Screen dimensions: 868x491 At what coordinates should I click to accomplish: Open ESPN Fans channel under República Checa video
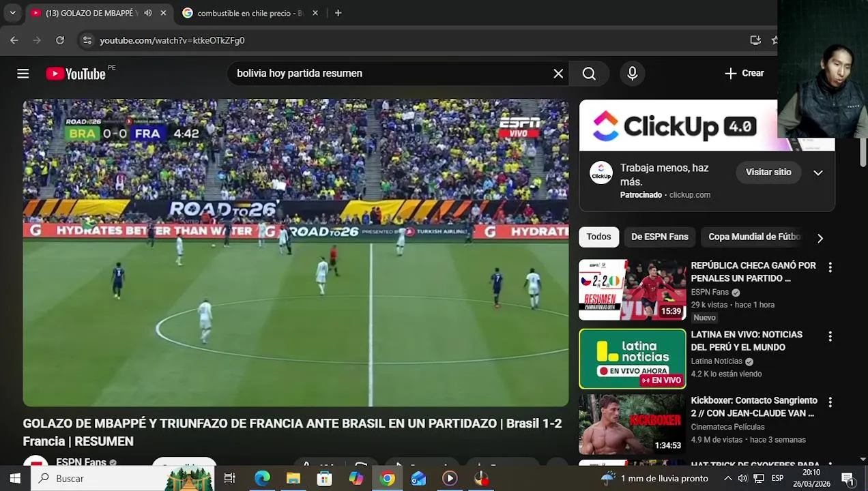[x=710, y=292]
